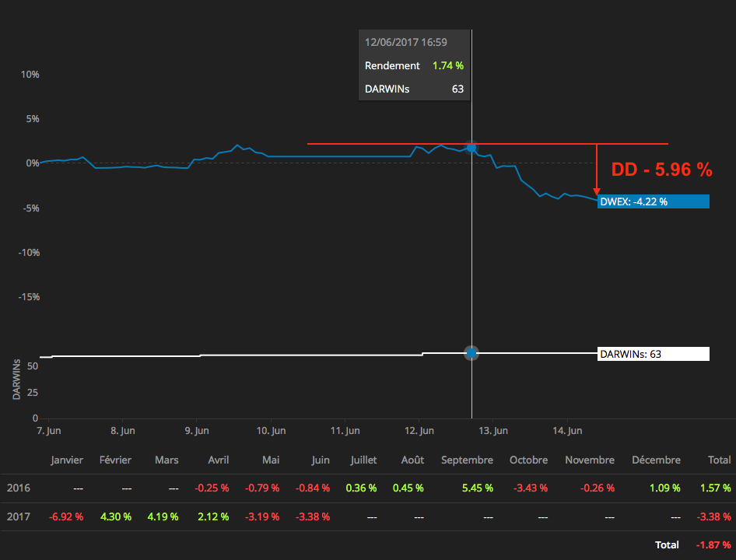Click the Total column header
Screen dimensions: 736x560
pyautogui.click(x=719, y=460)
